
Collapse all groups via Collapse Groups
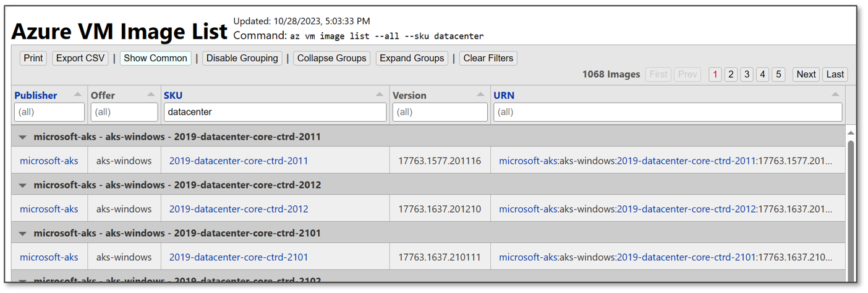point(332,58)
